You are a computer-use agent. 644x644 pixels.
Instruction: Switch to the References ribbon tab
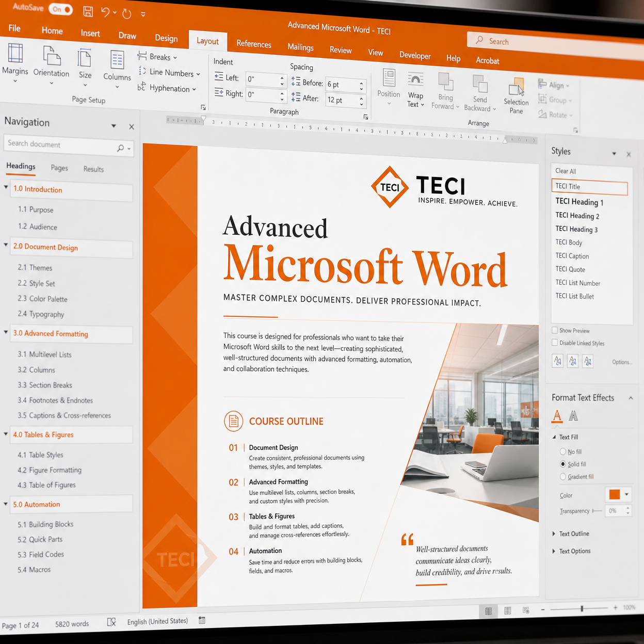point(254,44)
